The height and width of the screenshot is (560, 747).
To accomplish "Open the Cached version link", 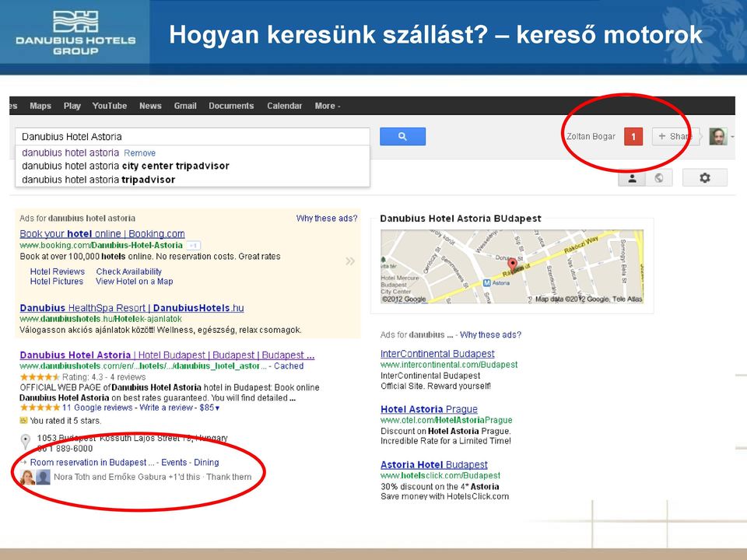I will [x=289, y=366].
